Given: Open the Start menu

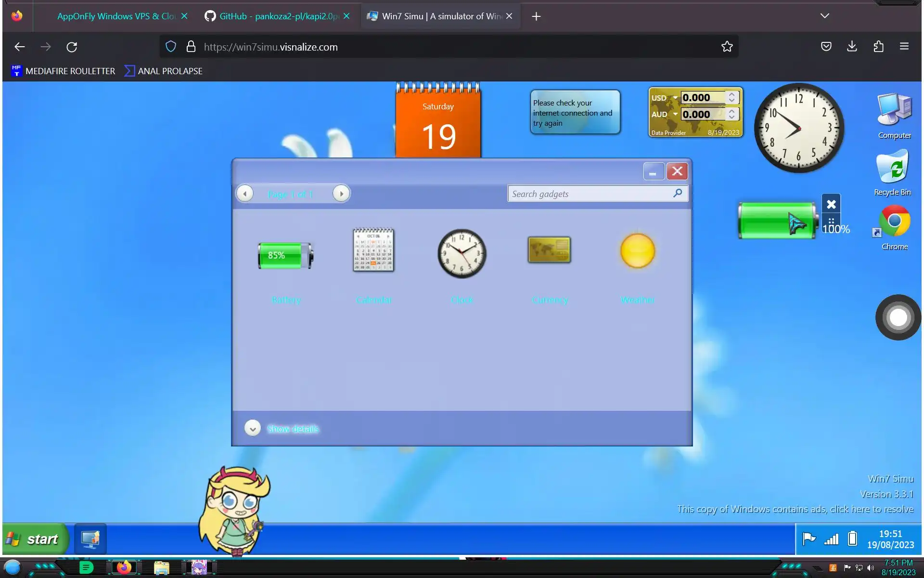Looking at the screenshot, I should (x=35, y=539).
